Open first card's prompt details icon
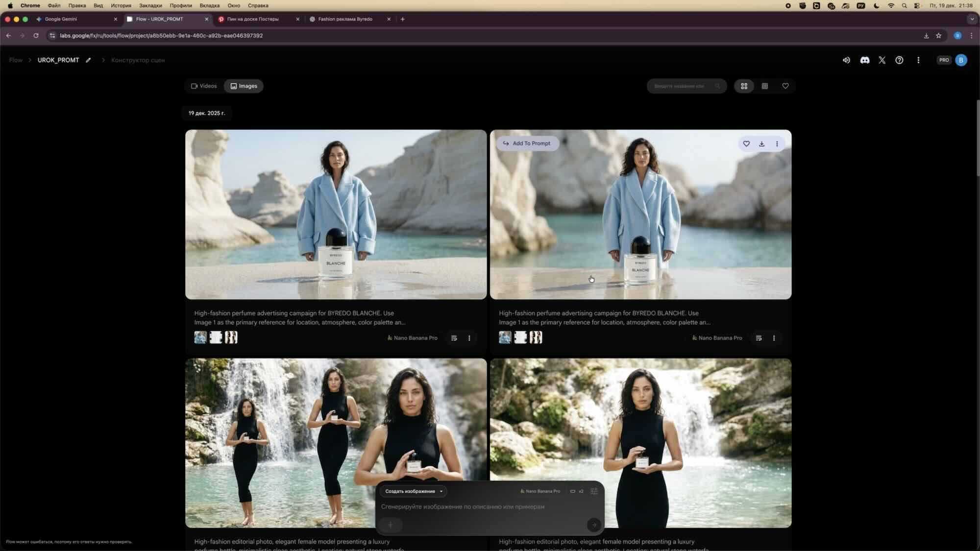Image resolution: width=980 pixels, height=551 pixels. [x=454, y=338]
